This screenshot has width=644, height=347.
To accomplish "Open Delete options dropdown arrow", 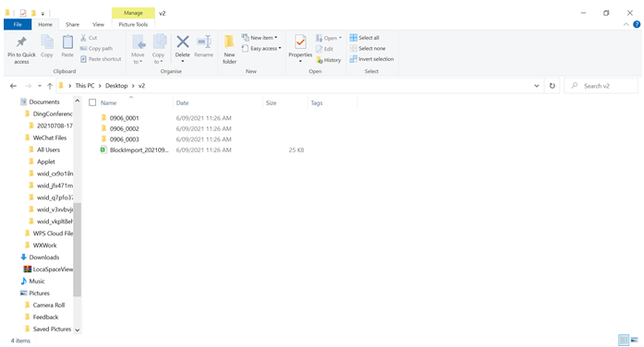I will point(183,62).
